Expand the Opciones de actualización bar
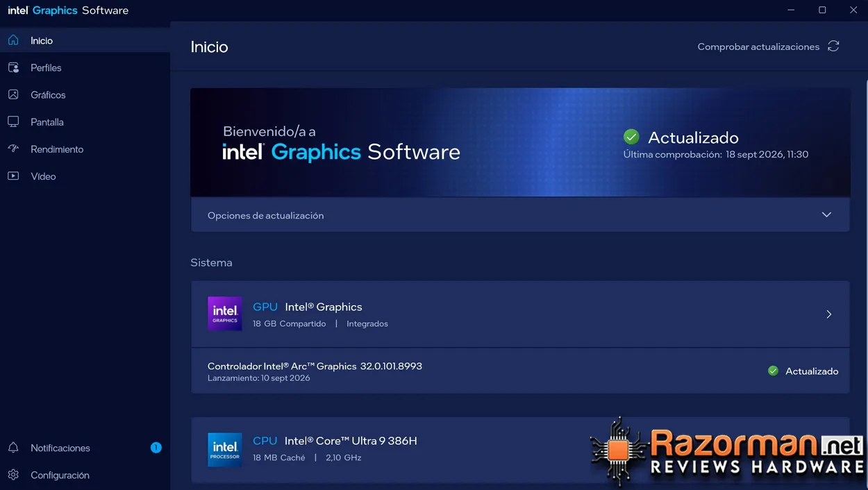This screenshot has width=868, height=490. point(520,215)
